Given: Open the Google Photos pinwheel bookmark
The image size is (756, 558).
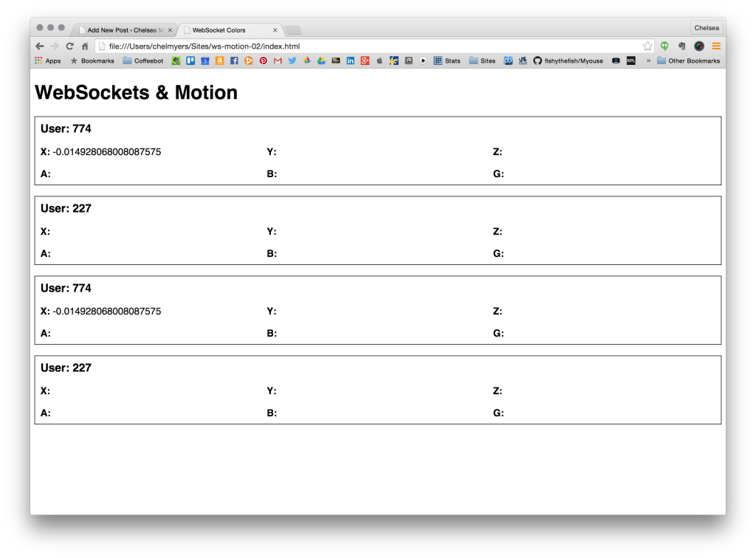Looking at the screenshot, I should (x=306, y=61).
